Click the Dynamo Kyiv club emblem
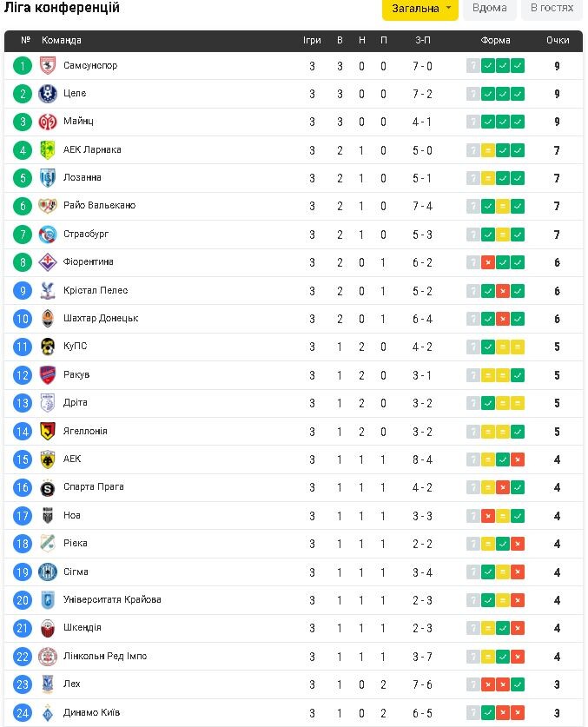The width and height of the screenshot is (588, 727). click(x=48, y=713)
